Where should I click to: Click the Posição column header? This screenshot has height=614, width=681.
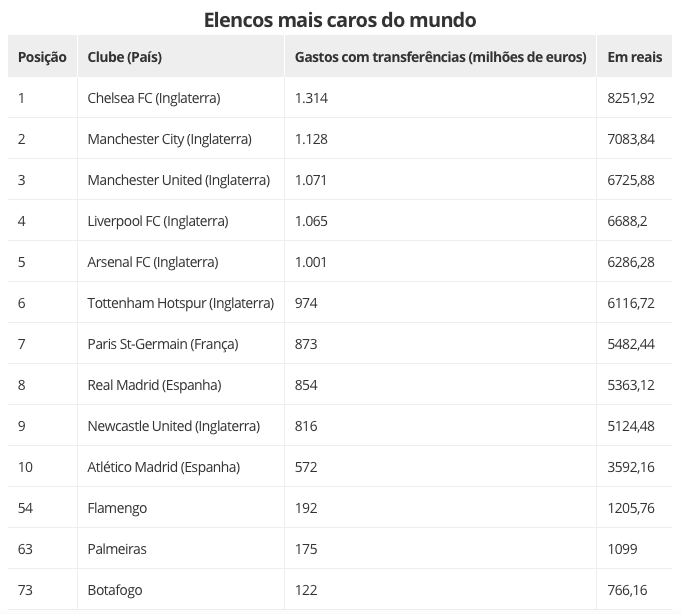[x=42, y=57]
